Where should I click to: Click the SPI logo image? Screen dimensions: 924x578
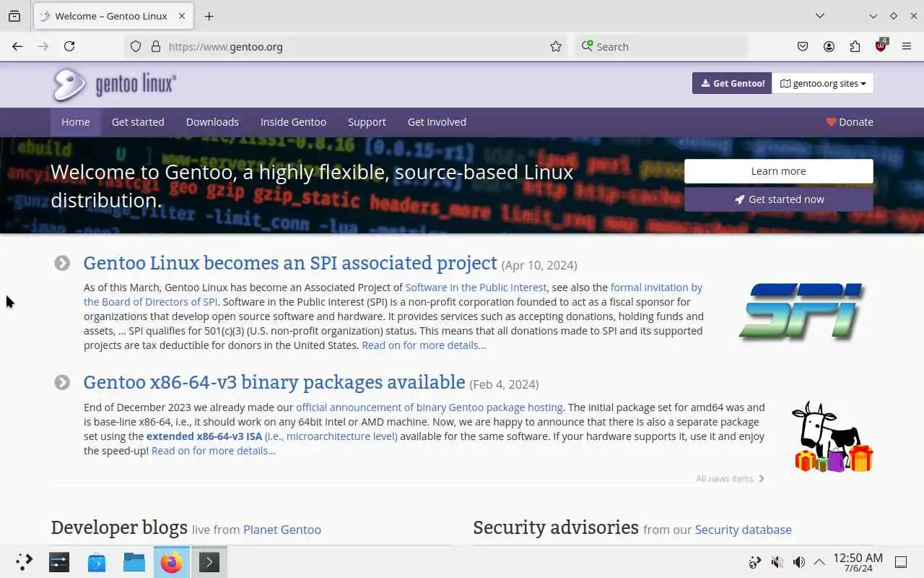click(x=802, y=311)
